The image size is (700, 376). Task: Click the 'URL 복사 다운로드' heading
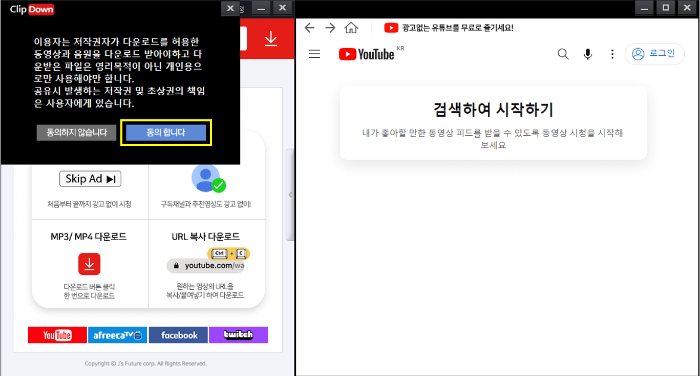[x=206, y=237]
